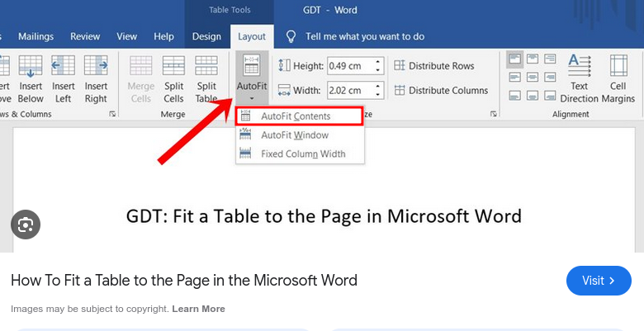Select the Table Tools Layout tab
The image size is (644, 331).
pyautogui.click(x=252, y=36)
